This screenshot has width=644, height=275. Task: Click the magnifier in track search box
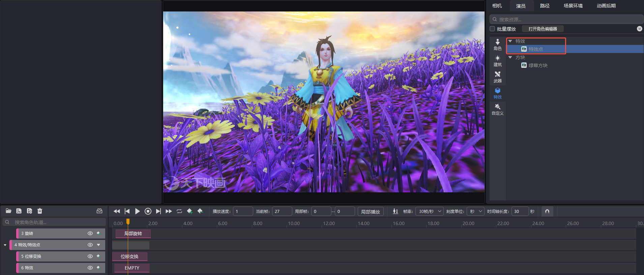pyautogui.click(x=7, y=222)
